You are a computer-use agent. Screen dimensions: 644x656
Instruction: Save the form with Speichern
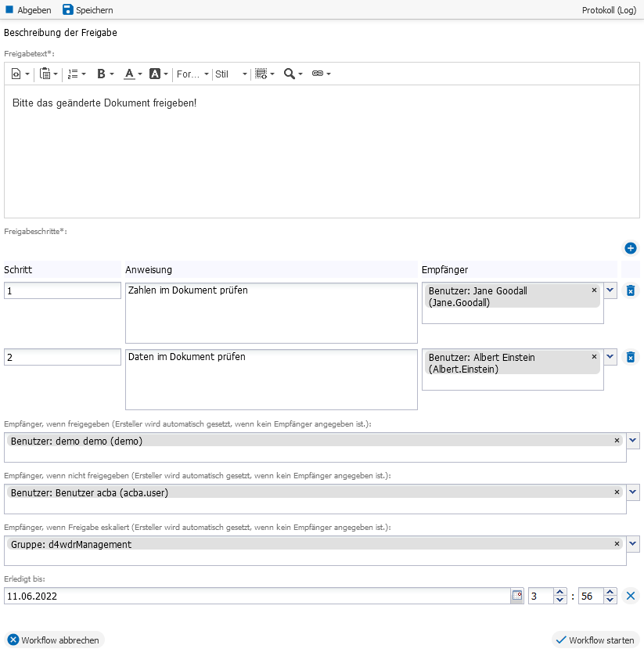pos(88,9)
